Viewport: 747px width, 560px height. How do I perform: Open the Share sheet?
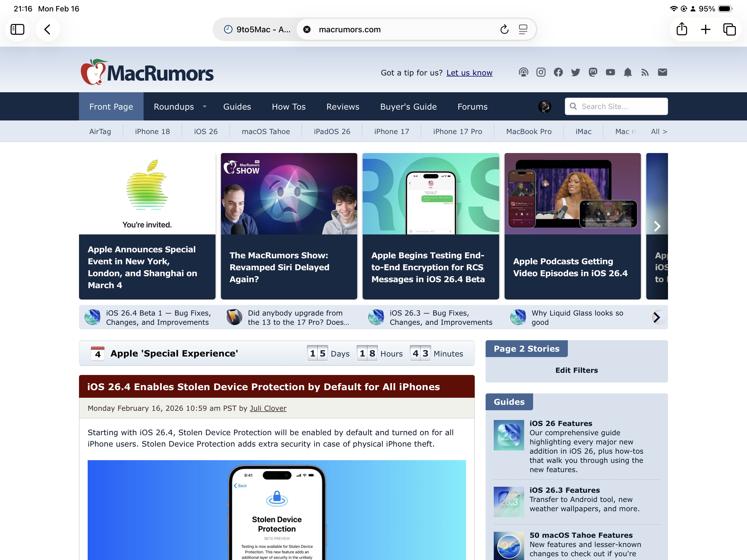682,29
